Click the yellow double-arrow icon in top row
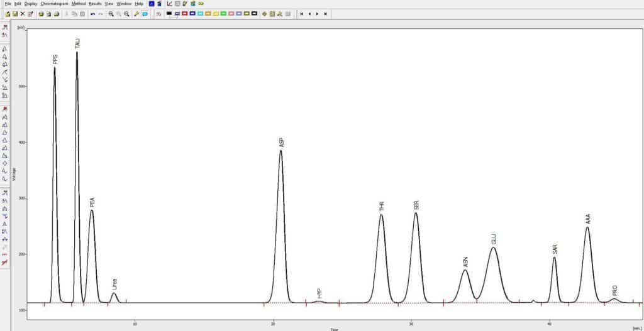 coord(201,4)
